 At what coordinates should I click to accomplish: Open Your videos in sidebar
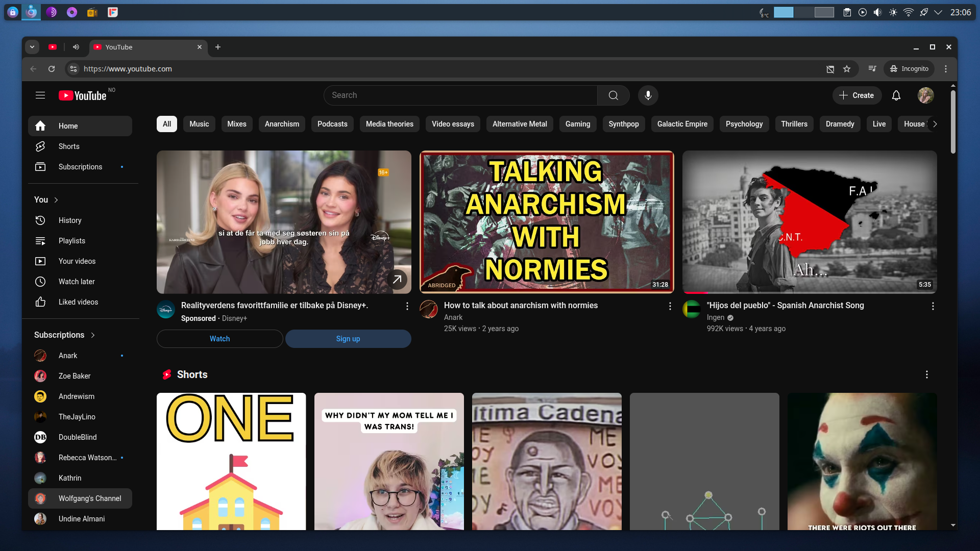click(x=80, y=261)
